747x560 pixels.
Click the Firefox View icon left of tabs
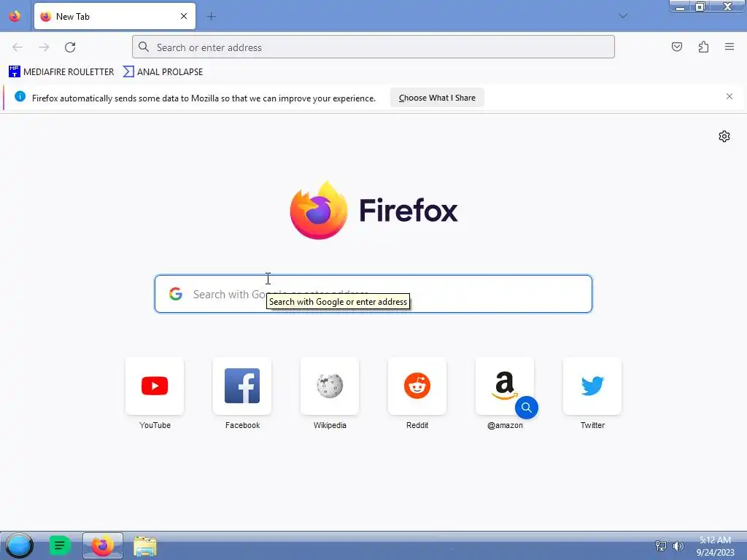point(15,16)
